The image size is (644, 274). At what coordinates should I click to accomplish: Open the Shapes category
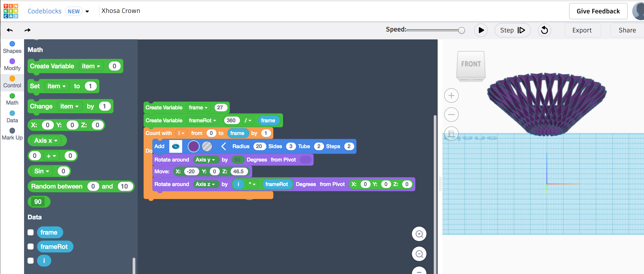(x=12, y=47)
